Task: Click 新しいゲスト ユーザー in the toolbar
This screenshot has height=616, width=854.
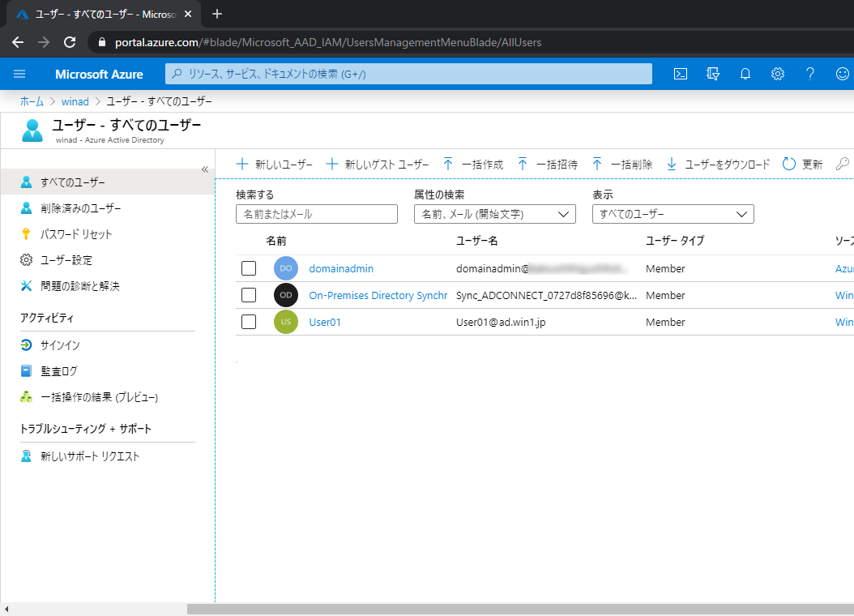Action: (378, 165)
